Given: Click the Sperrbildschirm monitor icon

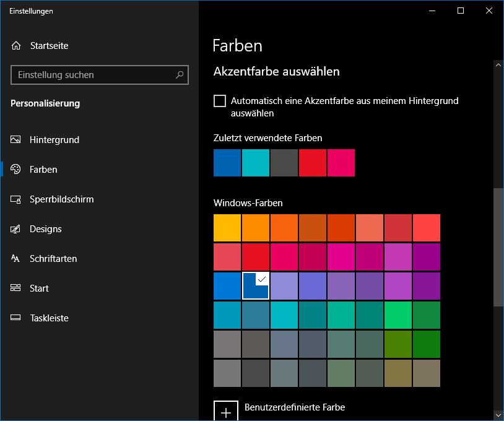Looking at the screenshot, I should click(x=16, y=199).
